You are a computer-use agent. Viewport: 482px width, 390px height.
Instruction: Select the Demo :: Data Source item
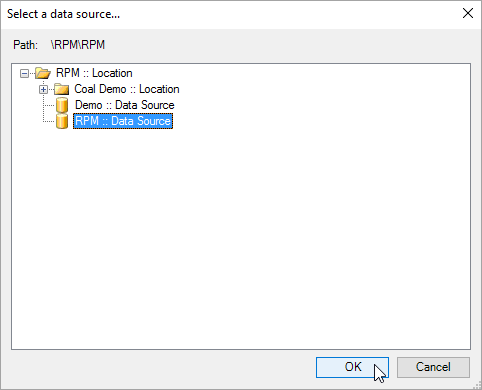pyautogui.click(x=125, y=105)
